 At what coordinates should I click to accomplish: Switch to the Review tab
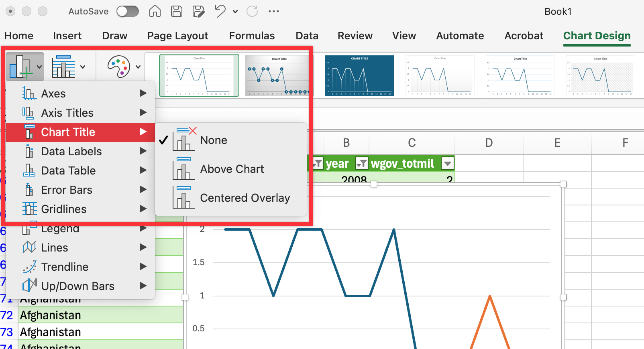pyautogui.click(x=355, y=36)
